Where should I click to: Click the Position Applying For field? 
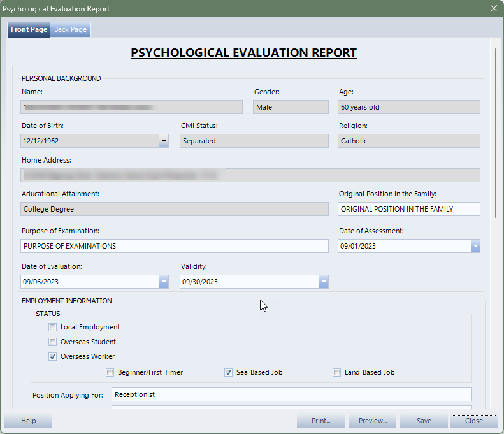click(x=291, y=394)
